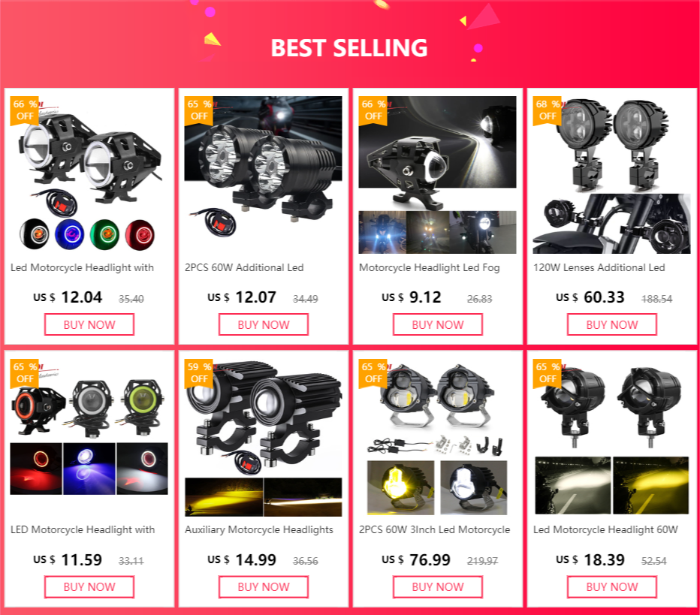This screenshot has height=615, width=700.
Task: Click BUY NOW for the US $11.59 headlight
Action: [89, 587]
